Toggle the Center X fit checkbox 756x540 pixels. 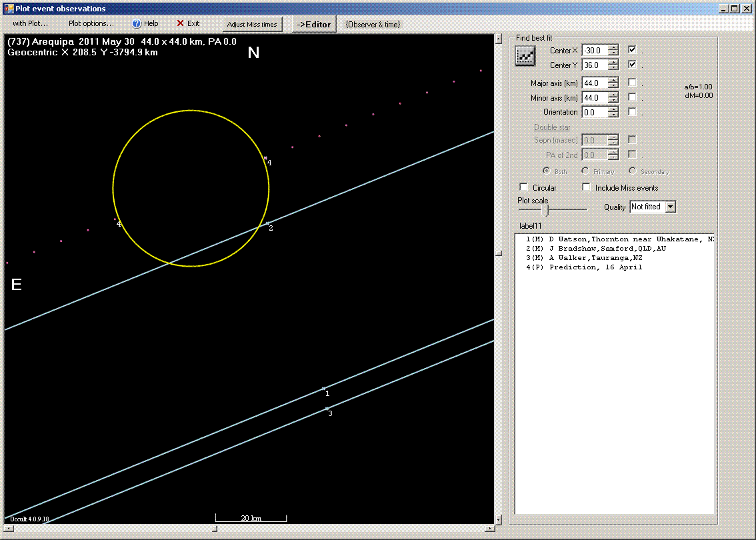632,49
